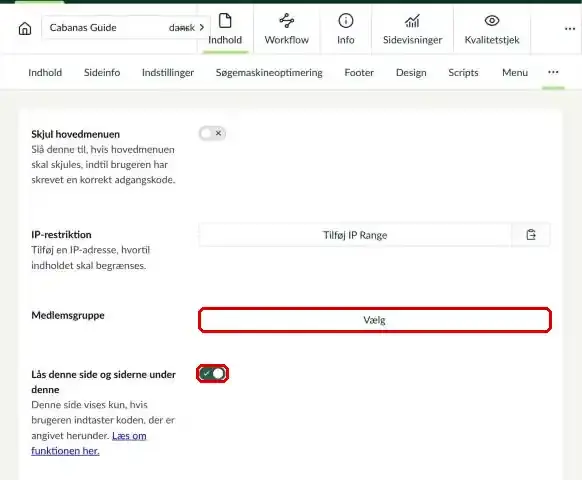582x480 pixels.
Task: Click Vælg to choose Medlemsgruppe
Action: click(375, 320)
